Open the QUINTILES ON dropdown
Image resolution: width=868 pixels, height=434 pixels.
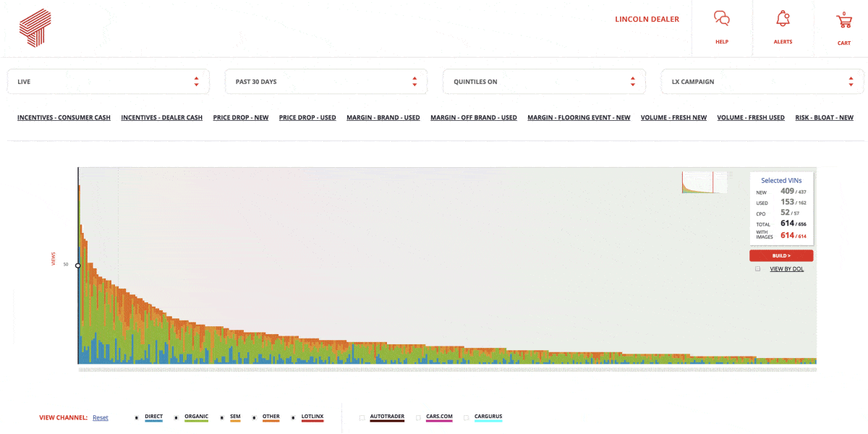544,82
